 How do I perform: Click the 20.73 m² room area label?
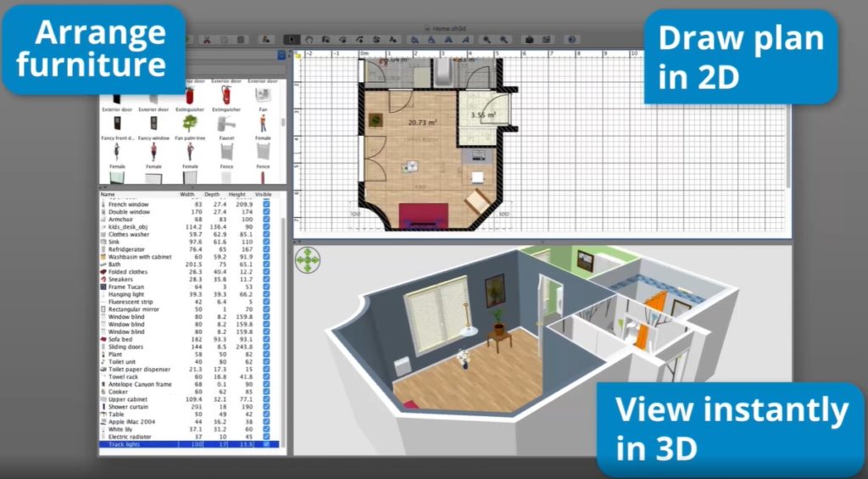423,122
